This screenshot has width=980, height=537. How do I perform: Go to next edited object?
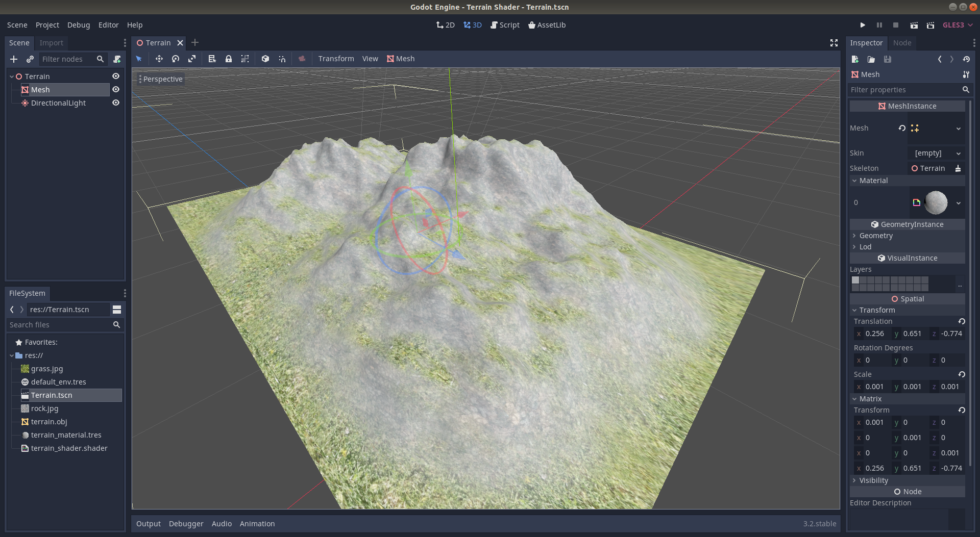[x=951, y=59]
